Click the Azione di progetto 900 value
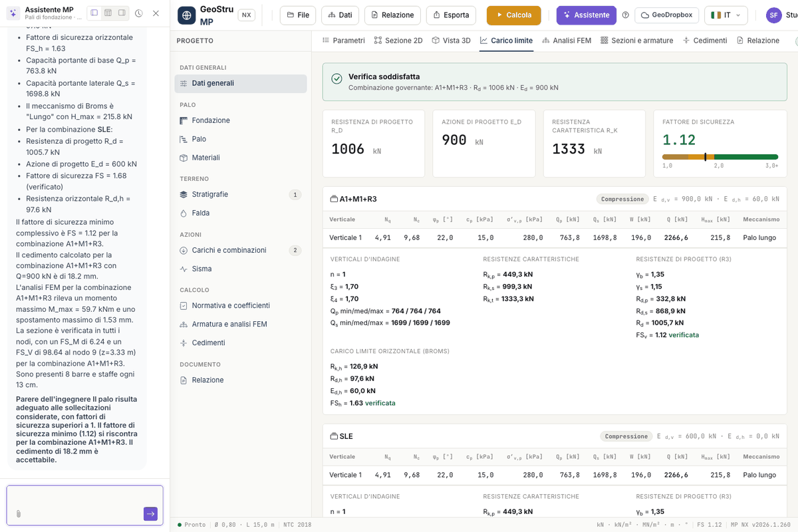This screenshot has width=798, height=532. (454, 140)
